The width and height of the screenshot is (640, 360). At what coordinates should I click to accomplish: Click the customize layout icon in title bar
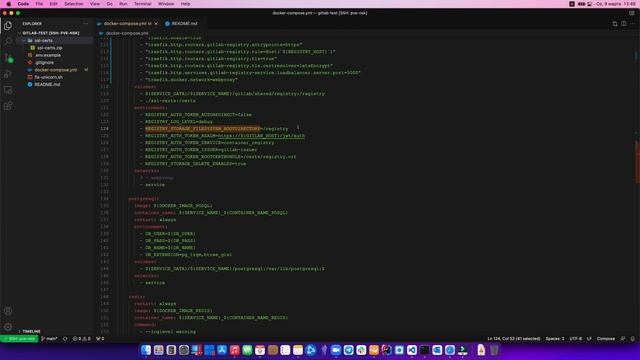(632, 13)
